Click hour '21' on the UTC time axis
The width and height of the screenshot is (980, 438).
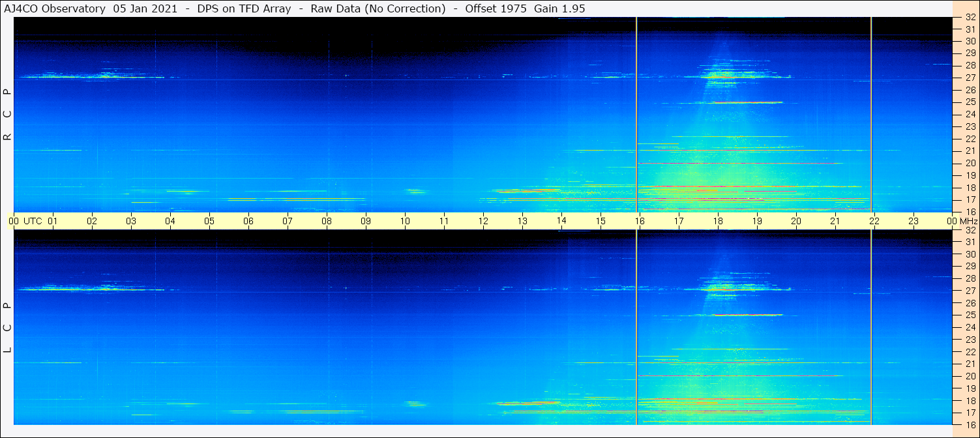[x=835, y=221]
